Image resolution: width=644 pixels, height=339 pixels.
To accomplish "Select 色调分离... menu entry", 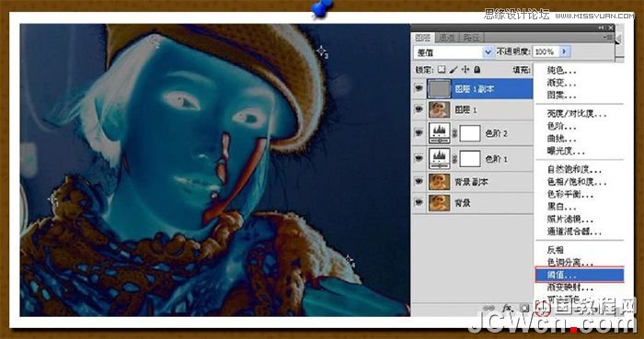I will pos(569,263).
